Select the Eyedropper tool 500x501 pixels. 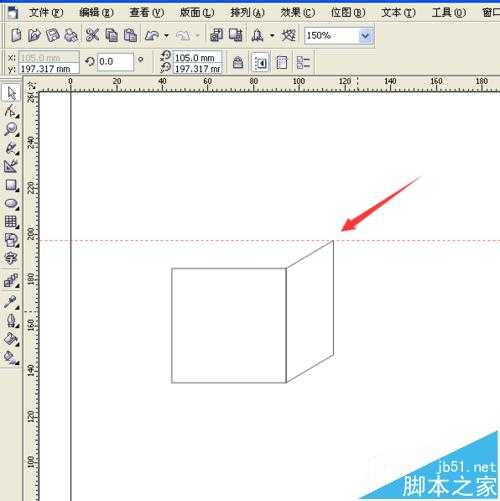[x=11, y=302]
